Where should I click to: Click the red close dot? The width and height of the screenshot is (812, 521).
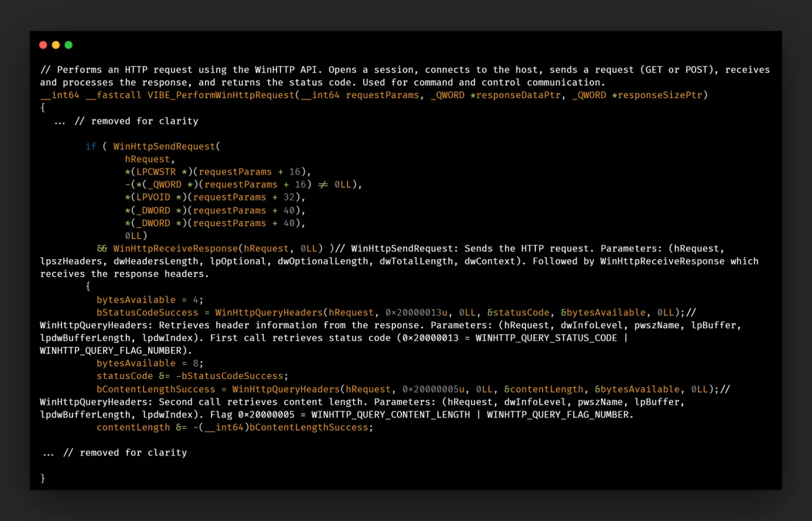[x=43, y=45]
